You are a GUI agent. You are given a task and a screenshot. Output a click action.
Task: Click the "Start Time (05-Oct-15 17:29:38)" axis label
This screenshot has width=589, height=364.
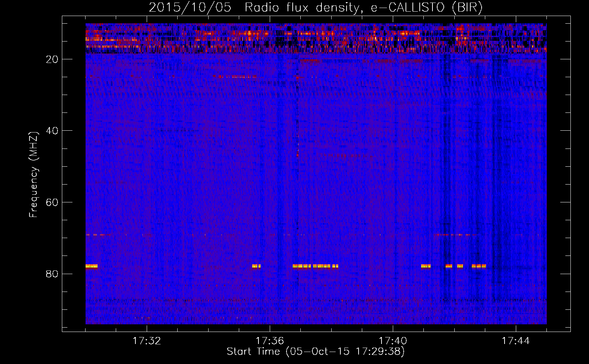tap(316, 352)
